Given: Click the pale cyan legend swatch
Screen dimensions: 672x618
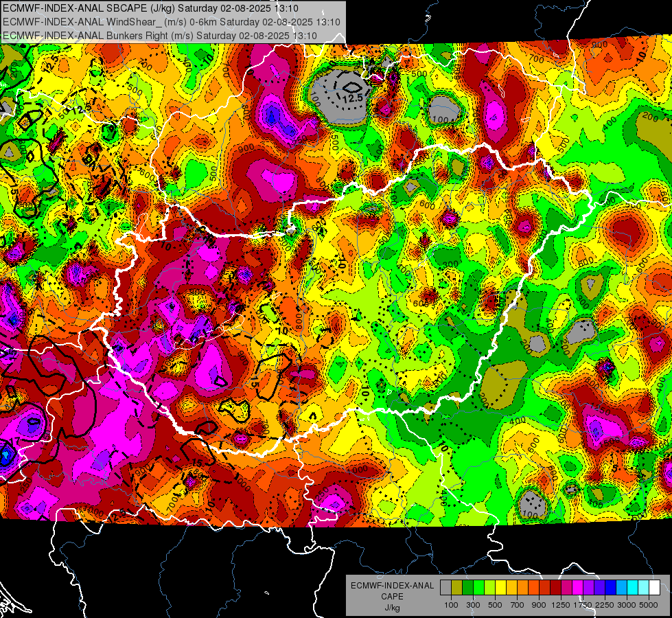Looking at the screenshot, I should pyautogui.click(x=643, y=588).
